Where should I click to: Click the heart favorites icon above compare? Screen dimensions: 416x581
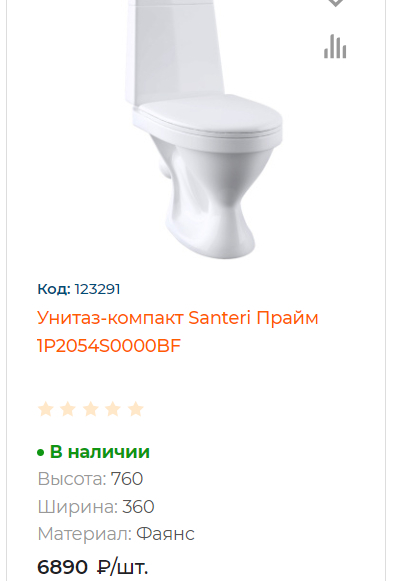tap(335, 3)
